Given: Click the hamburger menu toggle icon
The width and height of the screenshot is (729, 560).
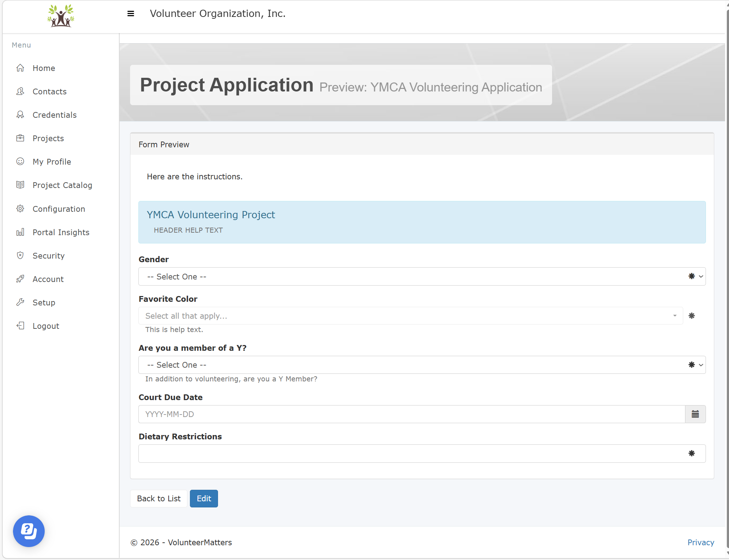Looking at the screenshot, I should pyautogui.click(x=131, y=14).
